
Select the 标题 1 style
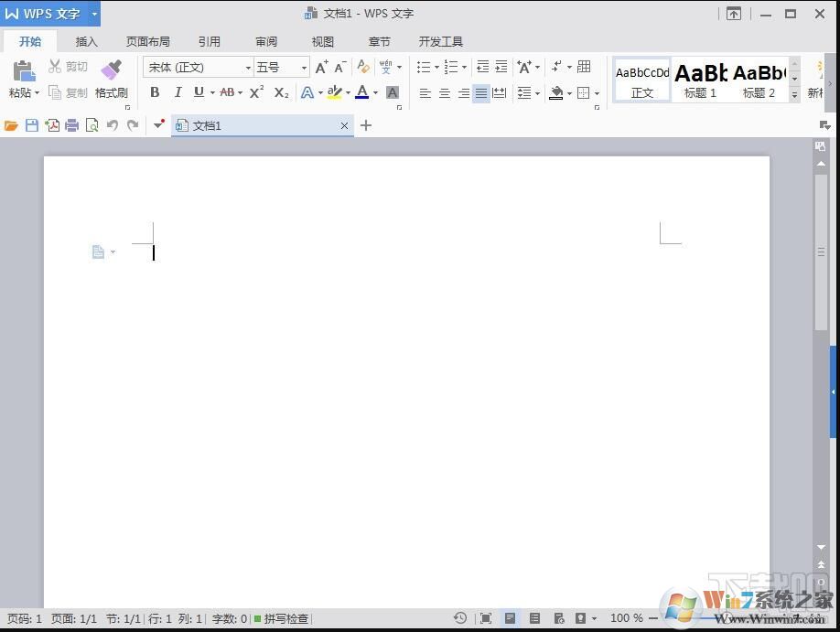pyautogui.click(x=699, y=80)
